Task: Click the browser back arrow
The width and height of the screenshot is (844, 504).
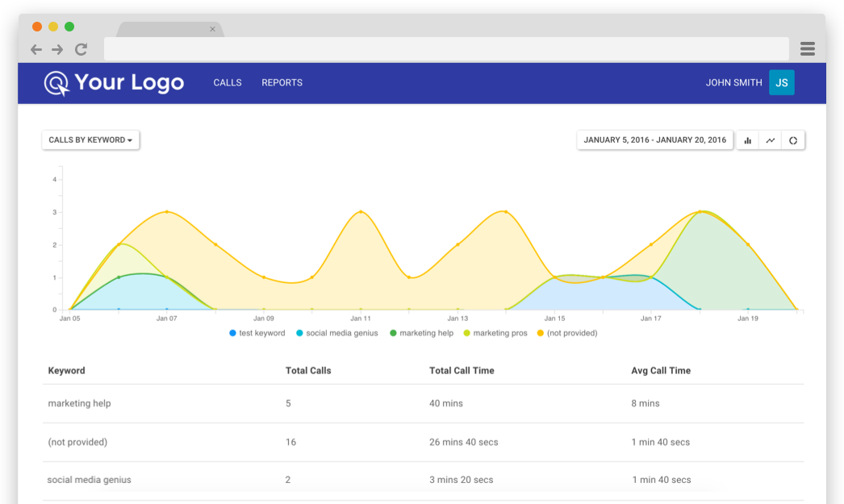Action: pyautogui.click(x=36, y=49)
